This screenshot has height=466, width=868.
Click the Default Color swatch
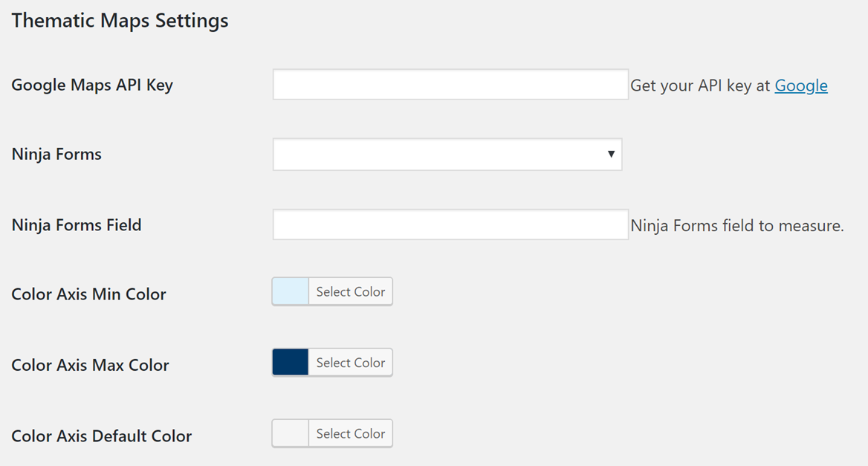click(x=291, y=433)
